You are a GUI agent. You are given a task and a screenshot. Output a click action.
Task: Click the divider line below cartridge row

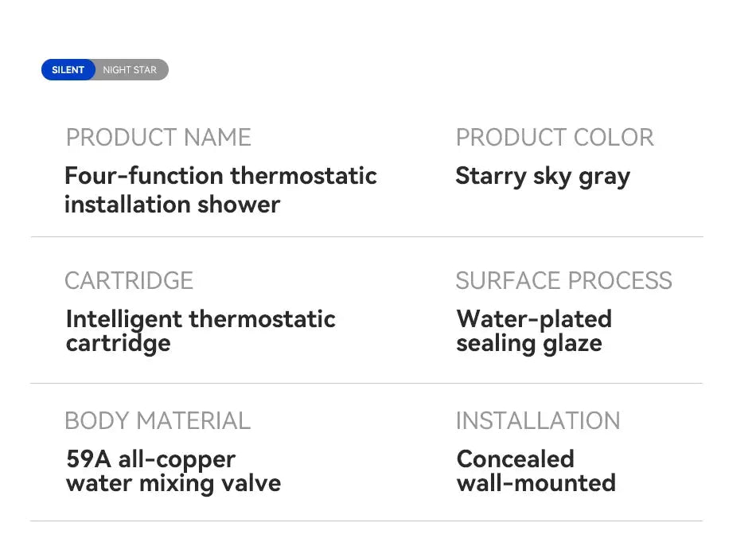[366, 383]
